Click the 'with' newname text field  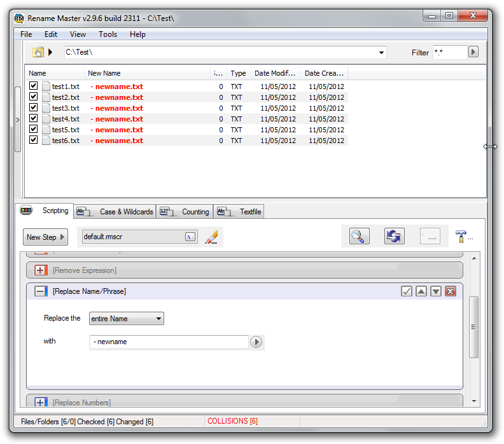click(169, 342)
